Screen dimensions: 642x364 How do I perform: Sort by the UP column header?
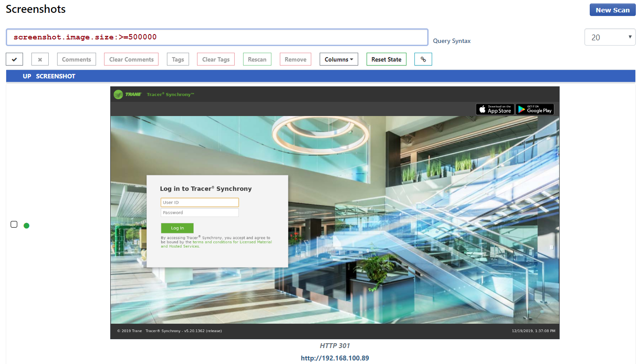point(27,76)
